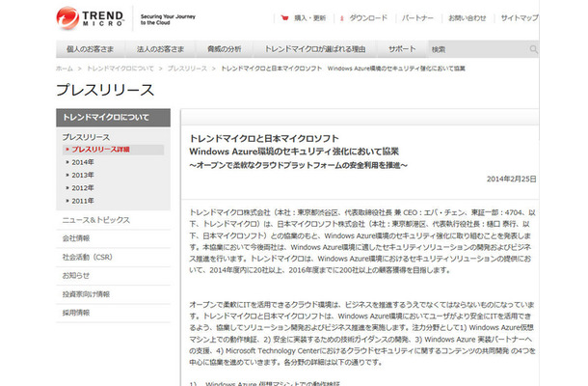588x386 pixels.
Task: Open 採用情報 in the sidebar
Action: pos(76,313)
